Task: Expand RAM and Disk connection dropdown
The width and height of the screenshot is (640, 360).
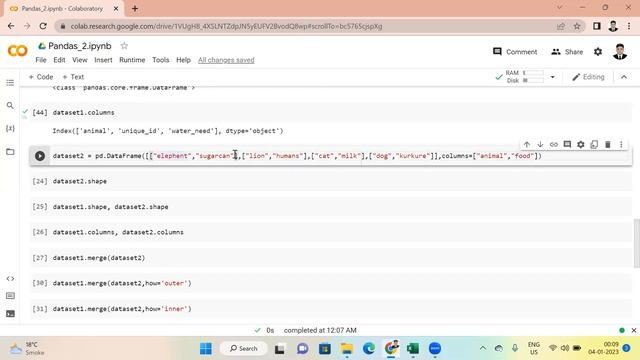Action: click(x=552, y=77)
